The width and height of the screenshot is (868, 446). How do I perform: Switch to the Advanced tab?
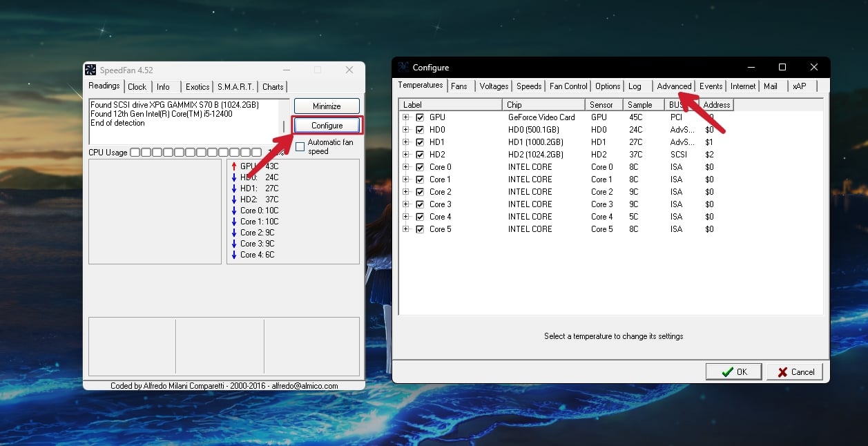(x=674, y=86)
